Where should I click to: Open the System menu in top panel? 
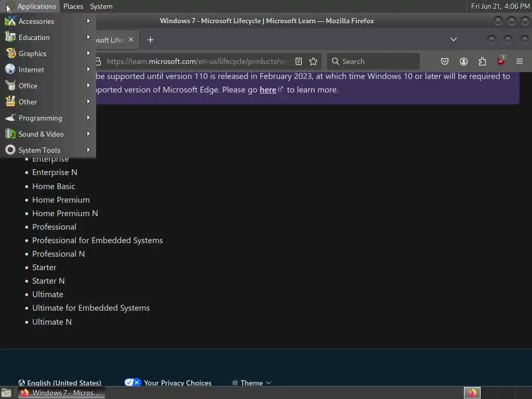point(101,6)
